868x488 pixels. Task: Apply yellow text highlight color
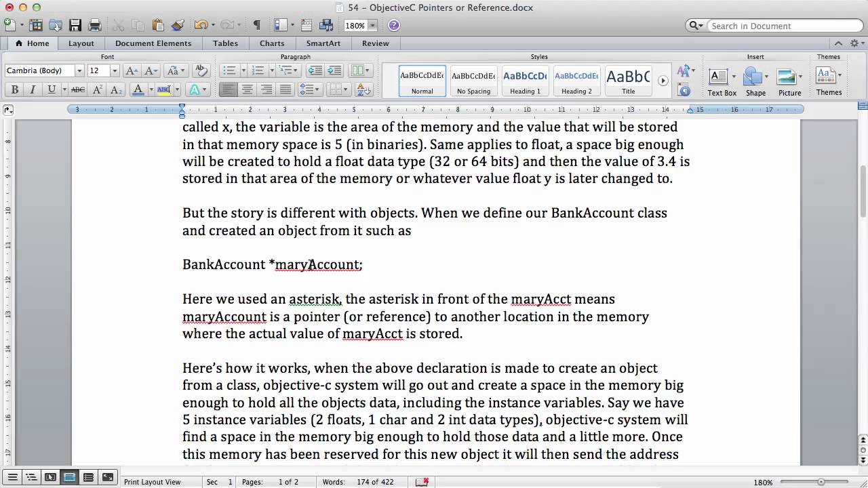click(163, 89)
